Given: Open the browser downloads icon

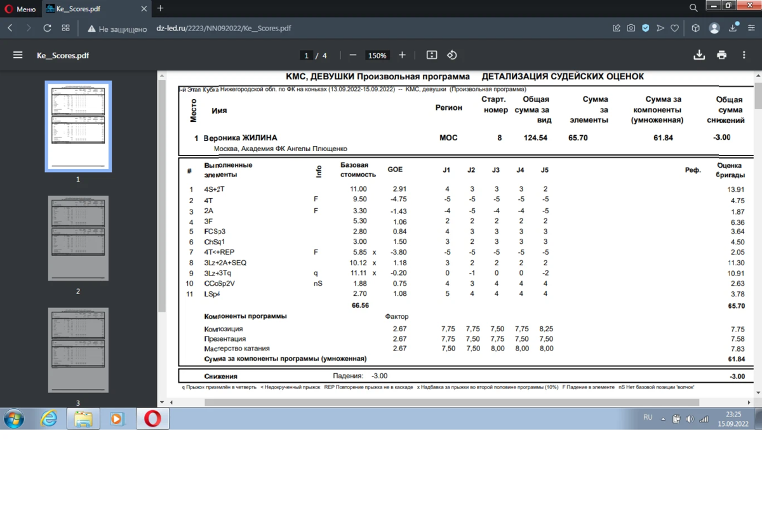Looking at the screenshot, I should [x=733, y=28].
